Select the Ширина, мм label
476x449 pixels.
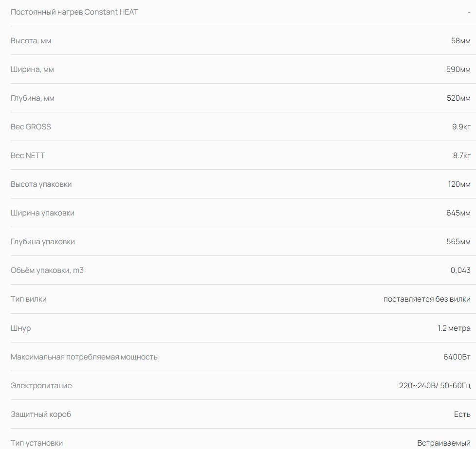pyautogui.click(x=32, y=70)
